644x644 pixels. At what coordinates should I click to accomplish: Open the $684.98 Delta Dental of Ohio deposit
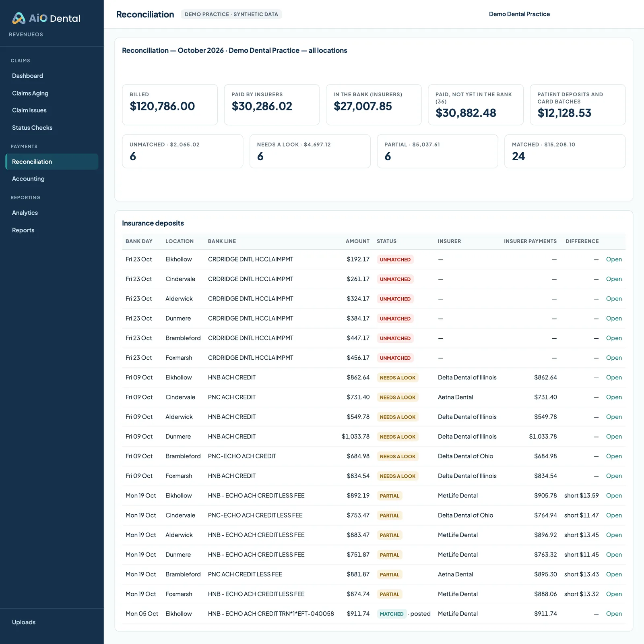click(x=614, y=456)
